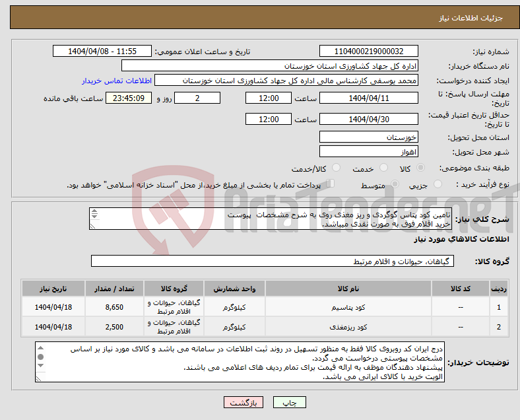The width and height of the screenshot is (520, 420).
Task: Click the quantity cell 8,650
Action: click(x=114, y=307)
